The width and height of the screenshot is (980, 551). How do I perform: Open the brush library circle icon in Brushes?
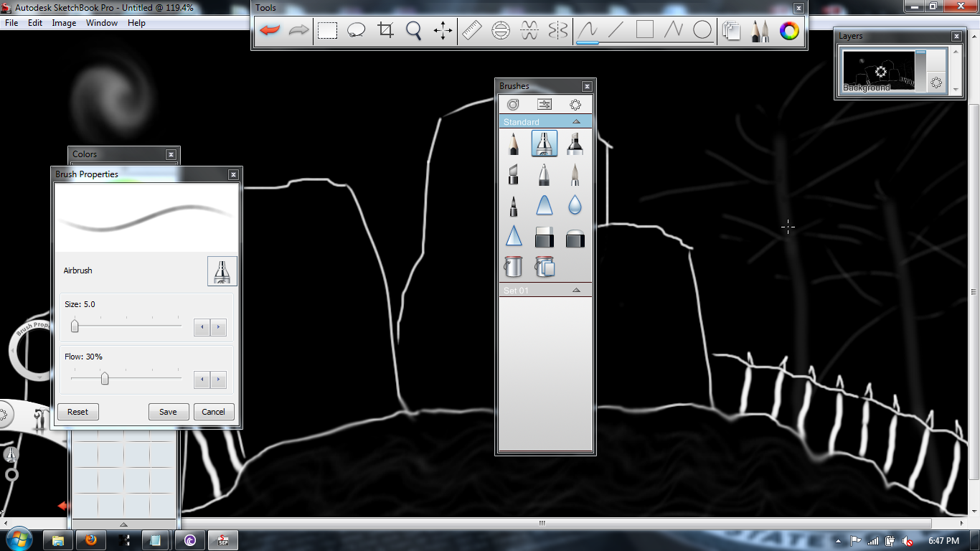514,105
